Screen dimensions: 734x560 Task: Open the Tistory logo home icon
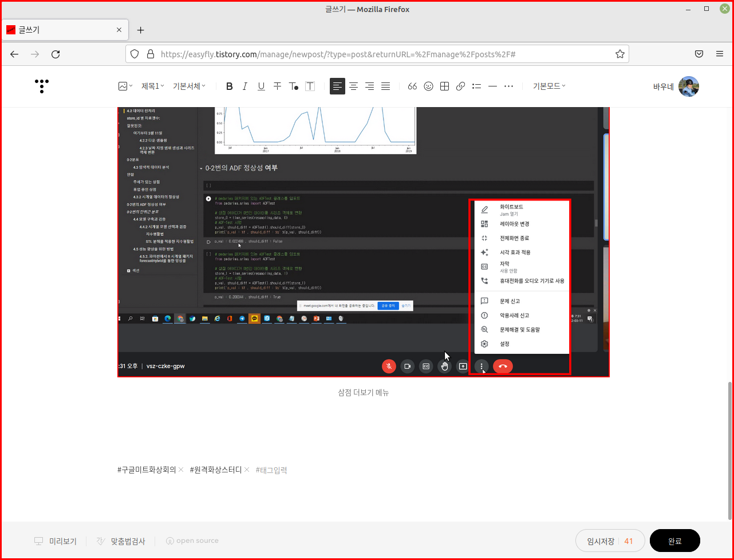(x=42, y=86)
